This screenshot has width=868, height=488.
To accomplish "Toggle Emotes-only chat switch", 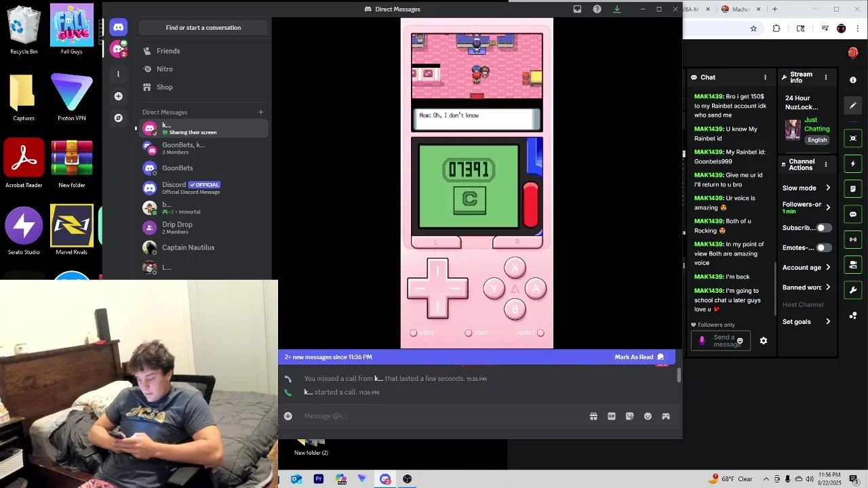I will pos(823,247).
